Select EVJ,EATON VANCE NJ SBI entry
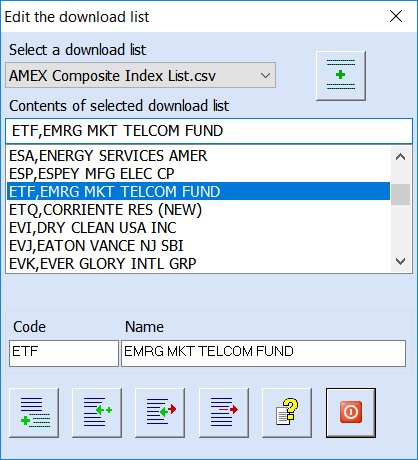Viewport: 418px width, 460px height. click(198, 246)
